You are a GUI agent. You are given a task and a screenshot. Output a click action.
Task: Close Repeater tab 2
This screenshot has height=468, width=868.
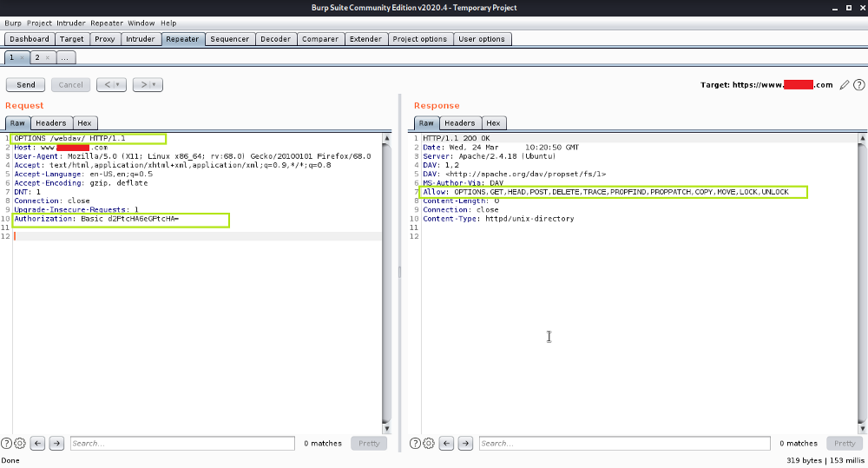click(48, 57)
